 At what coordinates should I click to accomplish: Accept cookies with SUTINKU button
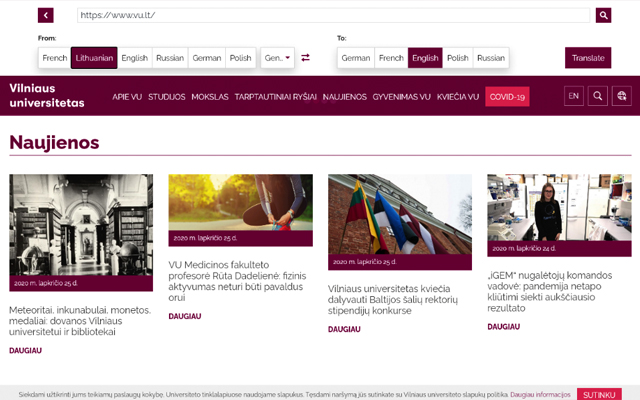pos(599,395)
